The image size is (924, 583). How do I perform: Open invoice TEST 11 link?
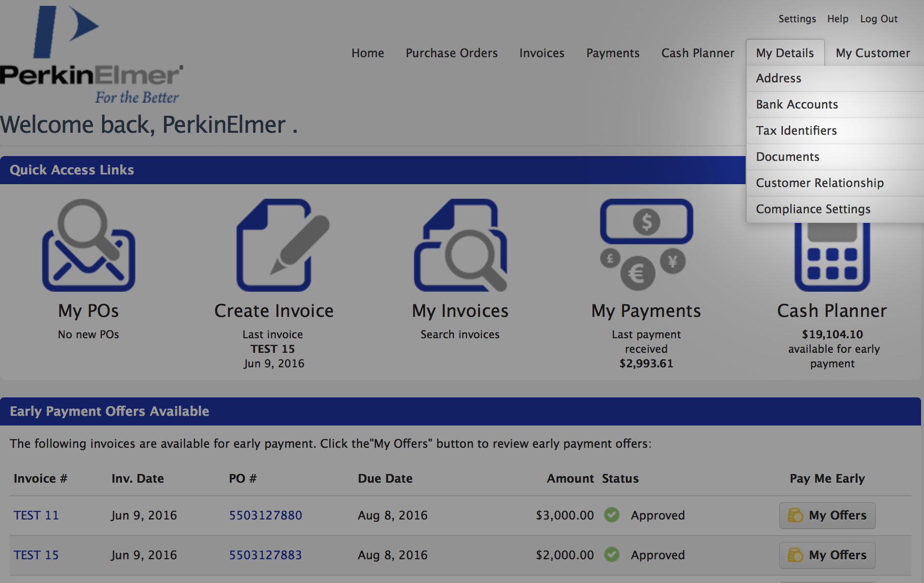pos(36,515)
